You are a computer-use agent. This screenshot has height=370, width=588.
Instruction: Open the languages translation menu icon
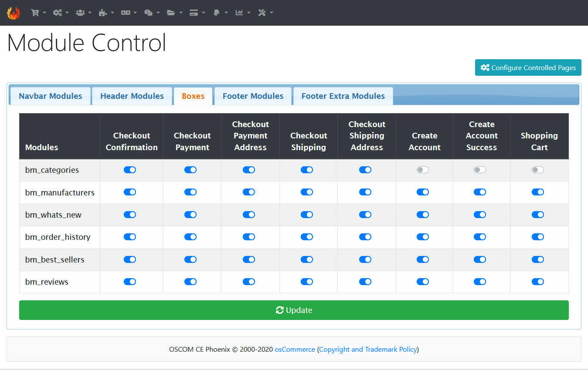tap(126, 13)
